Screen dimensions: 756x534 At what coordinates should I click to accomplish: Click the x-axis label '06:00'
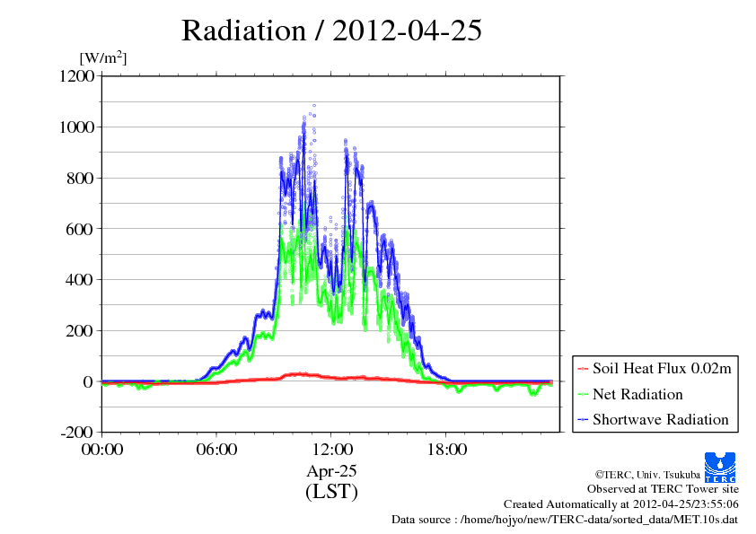pyautogui.click(x=216, y=450)
